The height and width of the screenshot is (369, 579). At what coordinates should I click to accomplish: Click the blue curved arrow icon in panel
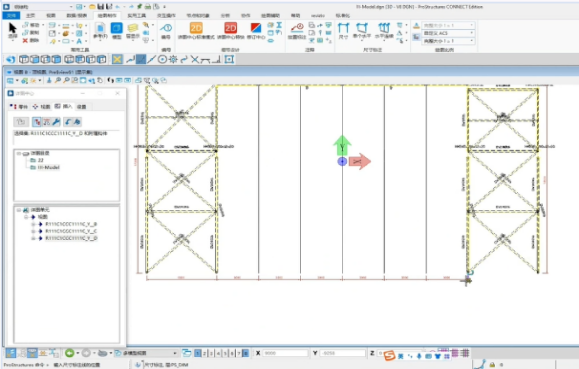pos(68,122)
